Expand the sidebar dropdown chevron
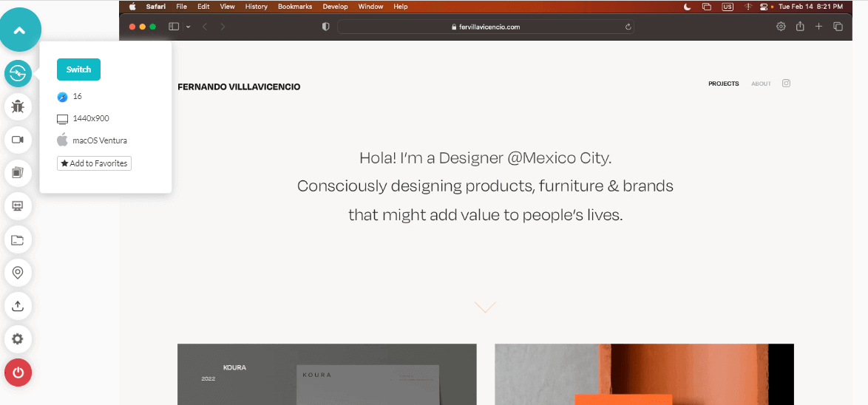This screenshot has height=405, width=868. 189,27
